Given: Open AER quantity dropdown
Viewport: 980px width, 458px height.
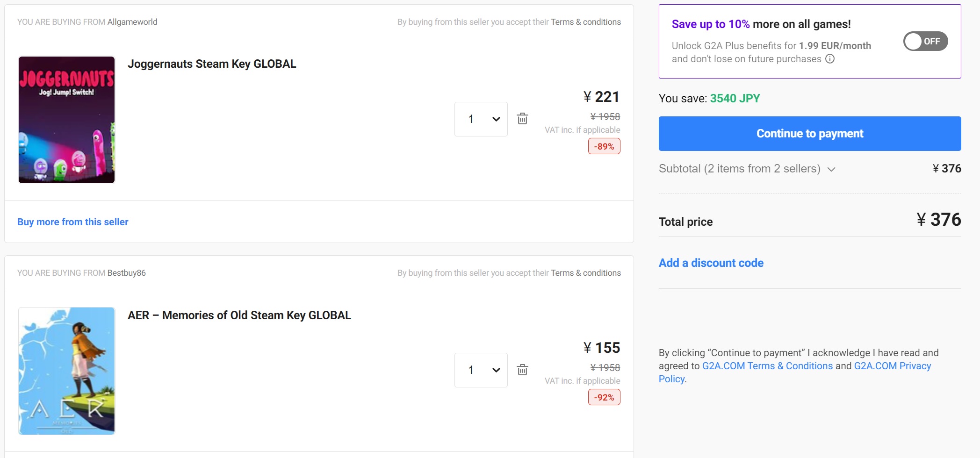Looking at the screenshot, I should click(481, 370).
